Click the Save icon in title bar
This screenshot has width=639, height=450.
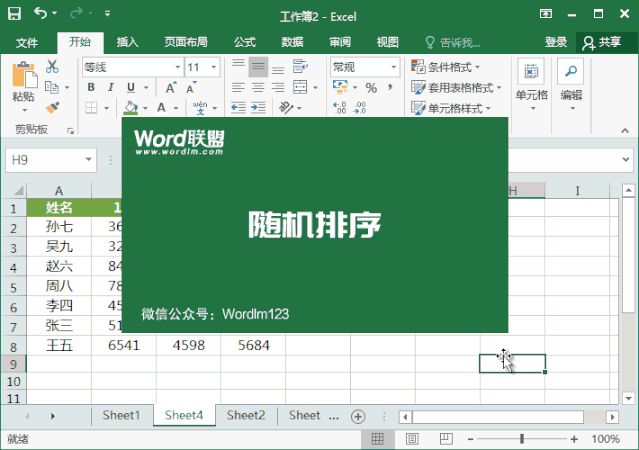pos(14,14)
